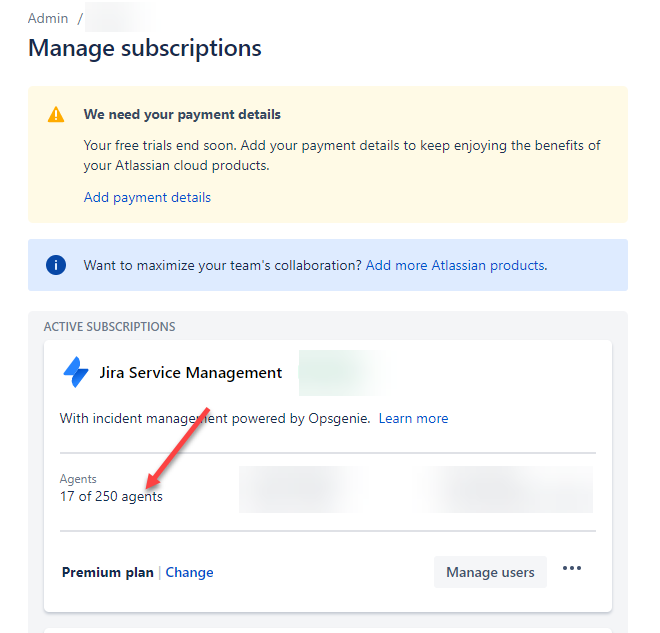660x633 pixels.
Task: Click the yellow warning triangle icon
Action: click(56, 114)
